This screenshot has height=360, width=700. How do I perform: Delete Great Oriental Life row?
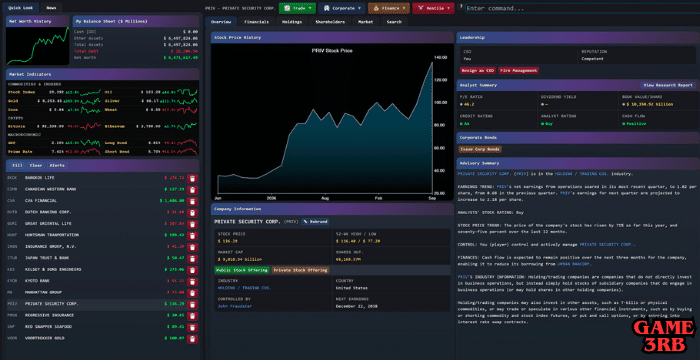[x=192, y=224]
